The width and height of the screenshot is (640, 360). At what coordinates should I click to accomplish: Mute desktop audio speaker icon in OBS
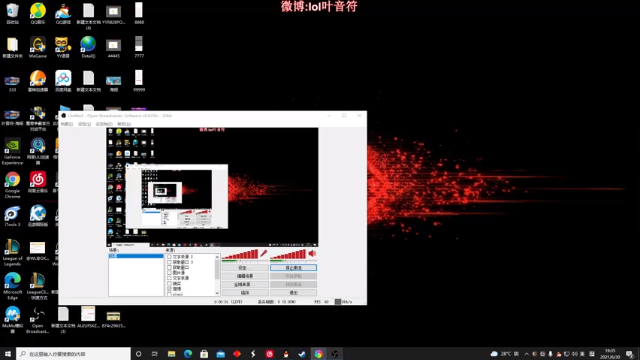pyautogui.click(x=312, y=253)
